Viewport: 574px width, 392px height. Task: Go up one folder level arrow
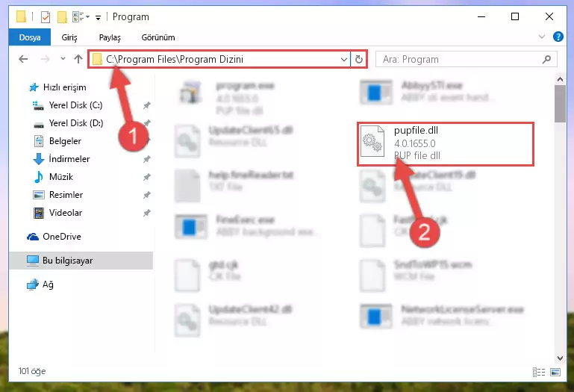pos(78,59)
